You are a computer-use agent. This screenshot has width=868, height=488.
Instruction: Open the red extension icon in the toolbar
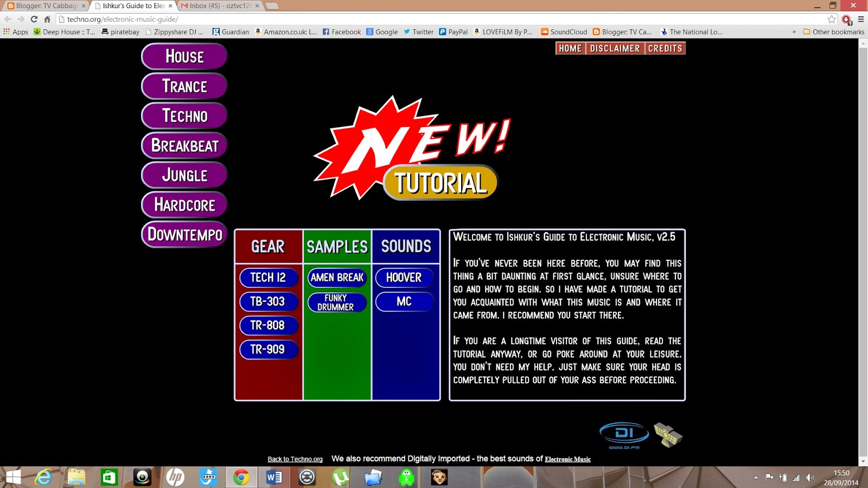click(x=847, y=20)
